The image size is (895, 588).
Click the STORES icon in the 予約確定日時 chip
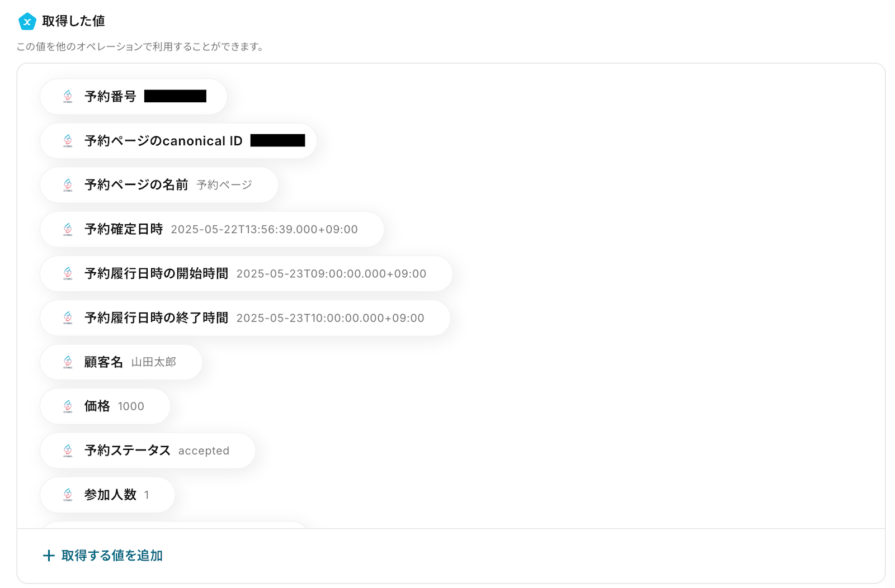pyautogui.click(x=68, y=229)
